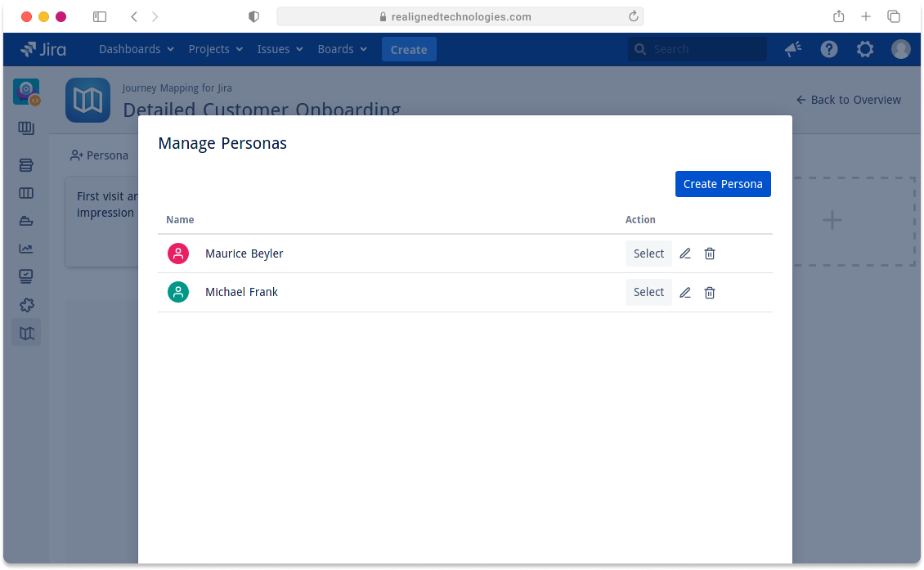Open the monitor checklist sidebar icon
This screenshot has width=924, height=570.
pos(26,276)
